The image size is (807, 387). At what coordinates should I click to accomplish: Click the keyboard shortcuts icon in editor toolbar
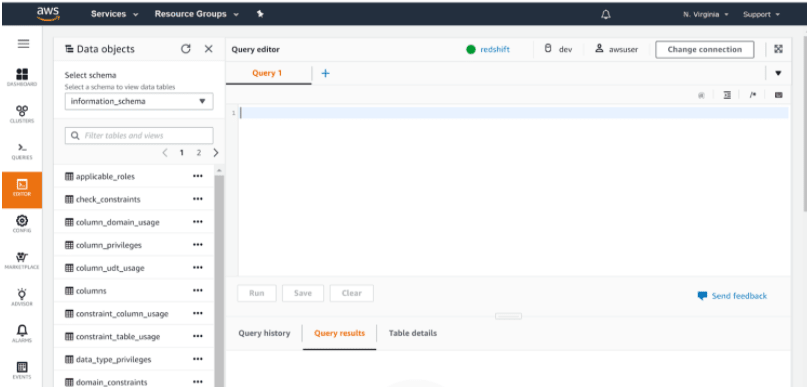(779, 95)
